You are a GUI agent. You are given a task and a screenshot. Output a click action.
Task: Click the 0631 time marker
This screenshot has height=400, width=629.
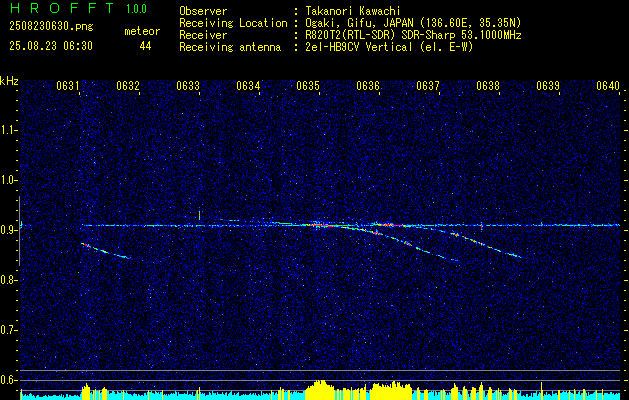pyautogui.click(x=67, y=85)
